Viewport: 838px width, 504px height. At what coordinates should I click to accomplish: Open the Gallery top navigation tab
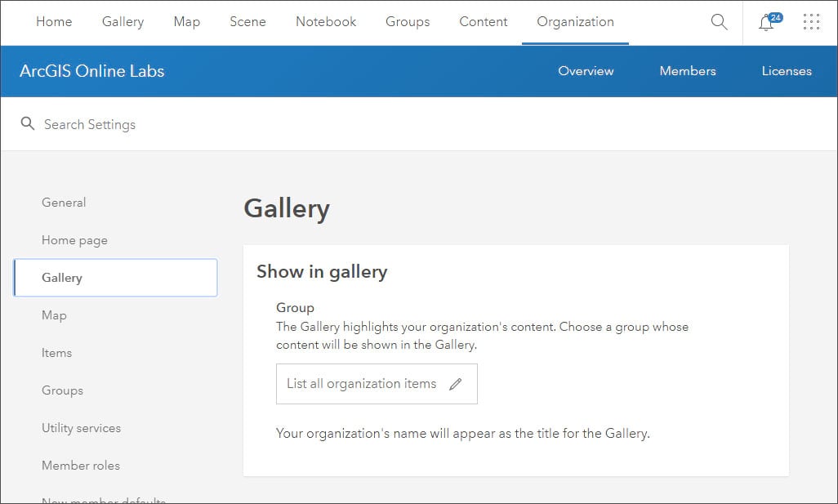point(123,22)
